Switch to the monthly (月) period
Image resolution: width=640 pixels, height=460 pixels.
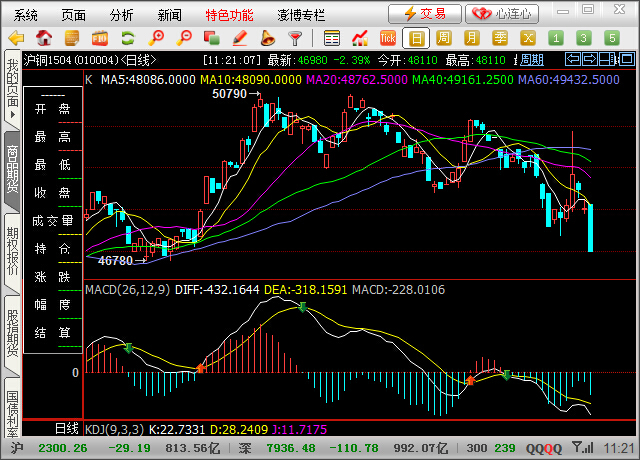tap(472, 38)
